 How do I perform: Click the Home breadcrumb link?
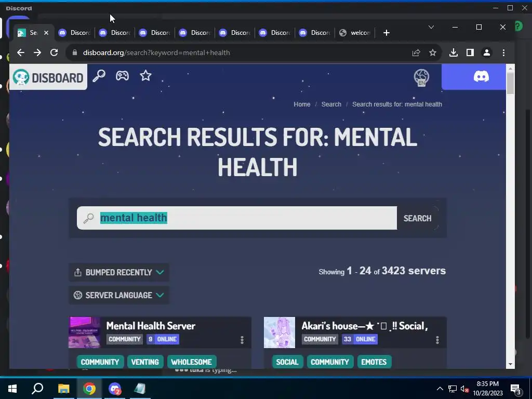(x=302, y=104)
